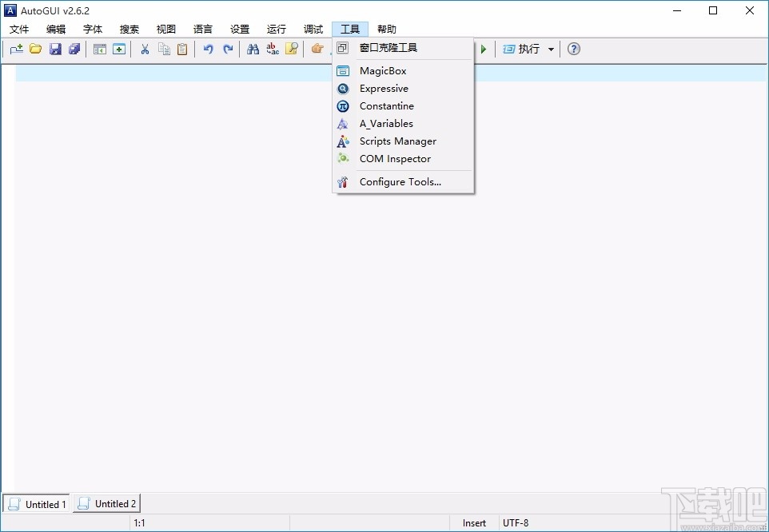Open Configure Tools dialog
This screenshot has height=532, width=769.
click(400, 181)
